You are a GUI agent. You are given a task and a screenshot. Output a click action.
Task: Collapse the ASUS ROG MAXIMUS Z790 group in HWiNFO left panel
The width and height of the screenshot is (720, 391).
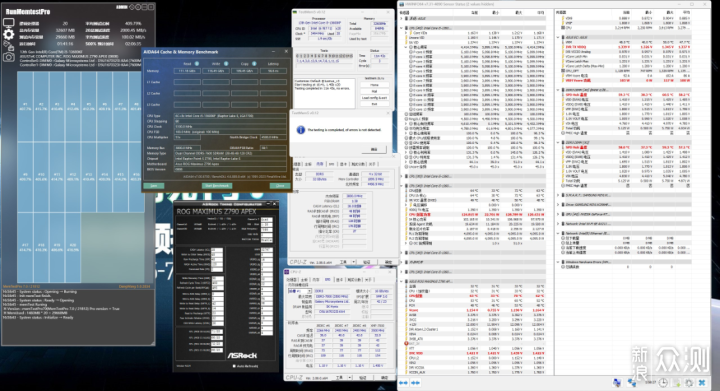point(401,281)
